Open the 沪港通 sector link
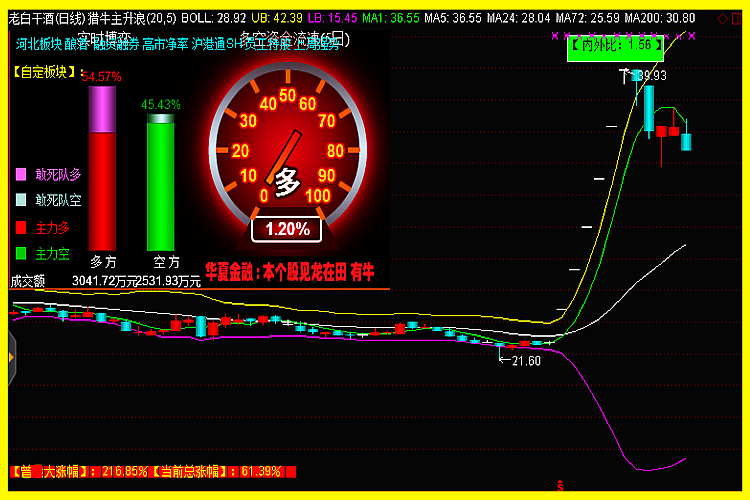The width and height of the screenshot is (750, 500). (x=208, y=44)
